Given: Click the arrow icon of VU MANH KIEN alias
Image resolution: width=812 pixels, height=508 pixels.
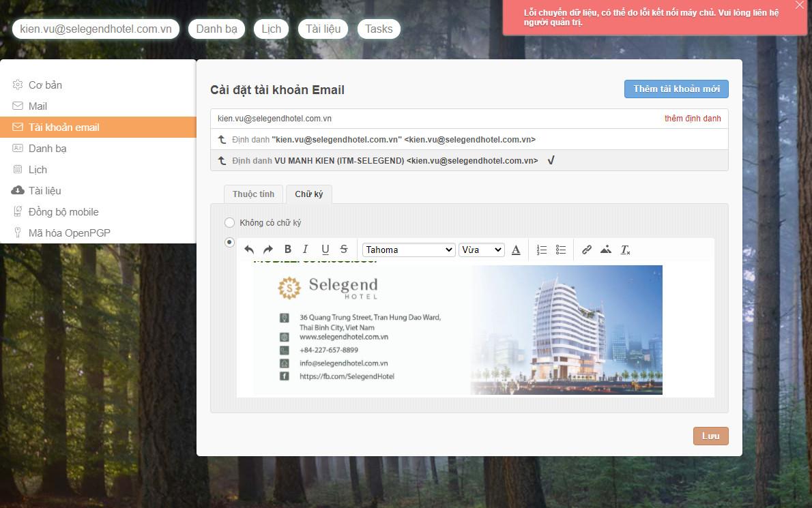Looking at the screenshot, I should (x=222, y=161).
